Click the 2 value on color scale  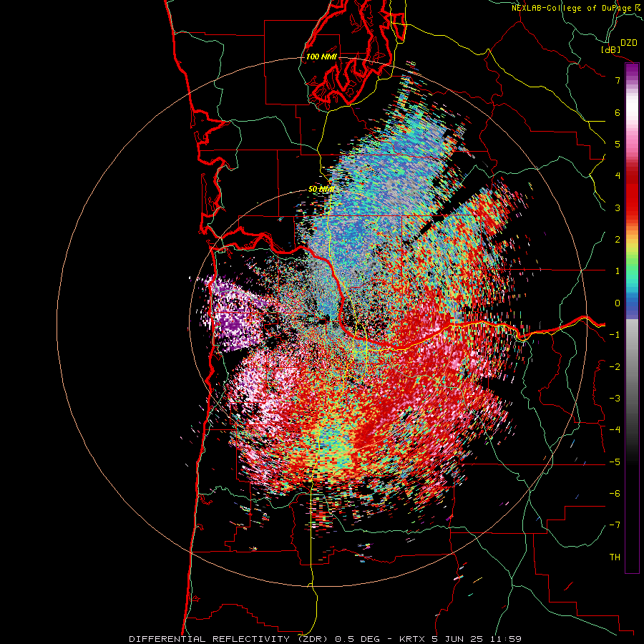pos(618,240)
